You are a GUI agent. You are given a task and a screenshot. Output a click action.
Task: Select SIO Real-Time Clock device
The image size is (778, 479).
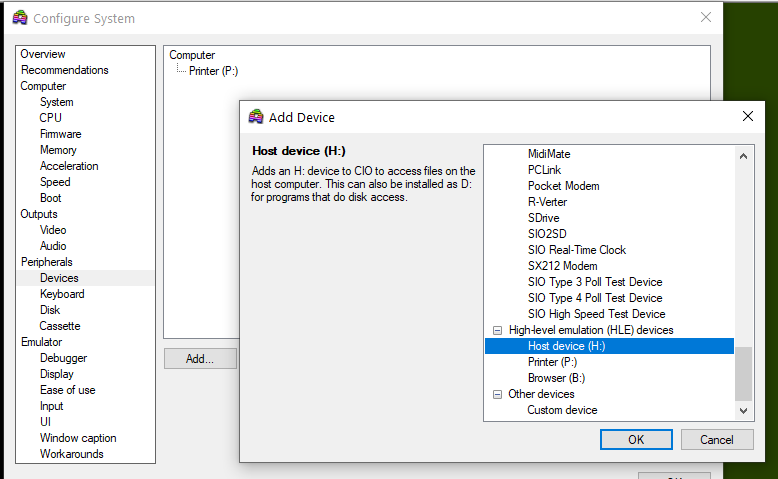point(576,250)
